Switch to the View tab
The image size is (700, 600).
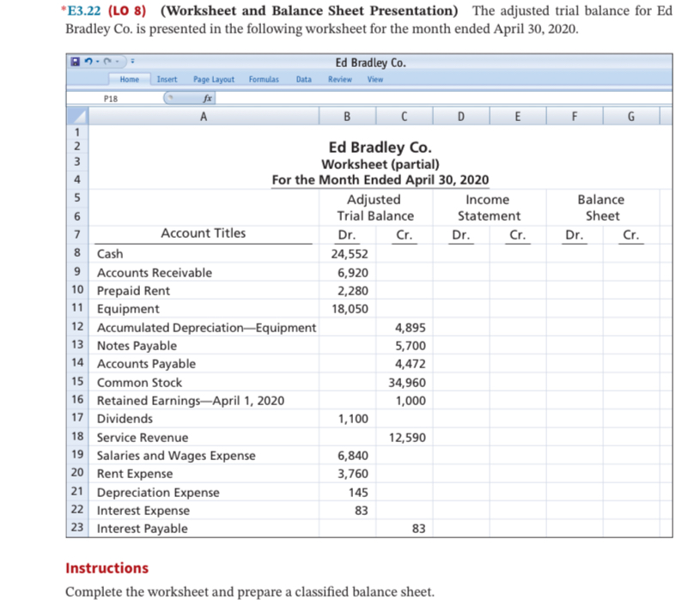coord(374,79)
